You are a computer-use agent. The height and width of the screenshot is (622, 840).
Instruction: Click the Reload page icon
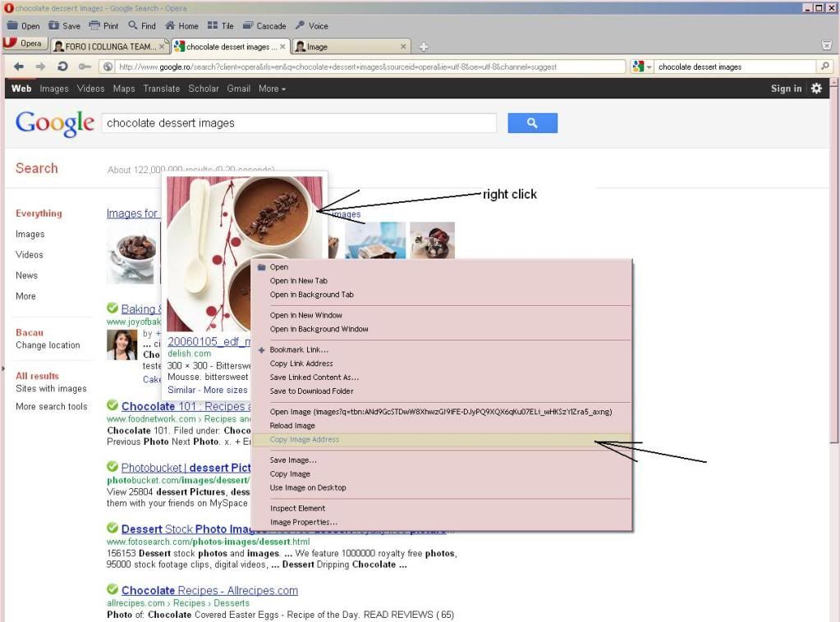[62, 66]
